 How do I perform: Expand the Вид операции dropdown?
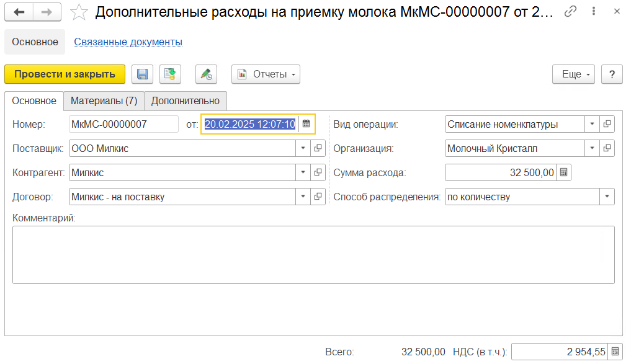click(592, 124)
